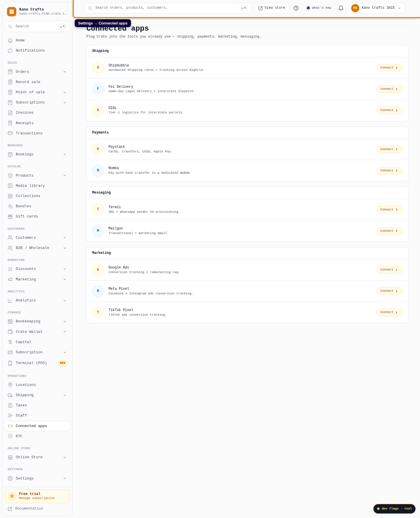420x518 pixels.
Task: Click the Nomba N app icon
Action: pyautogui.click(x=98, y=171)
